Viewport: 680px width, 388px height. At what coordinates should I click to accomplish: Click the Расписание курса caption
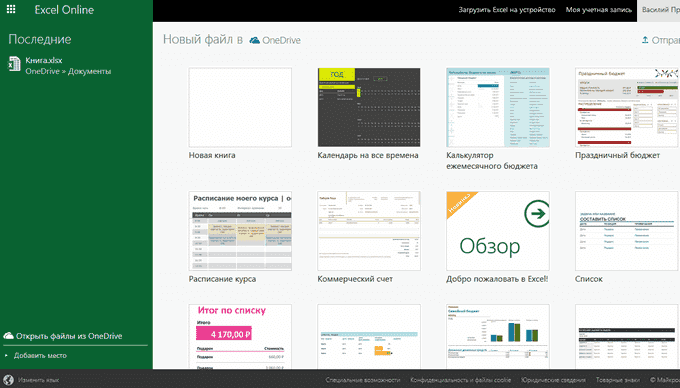coord(222,279)
